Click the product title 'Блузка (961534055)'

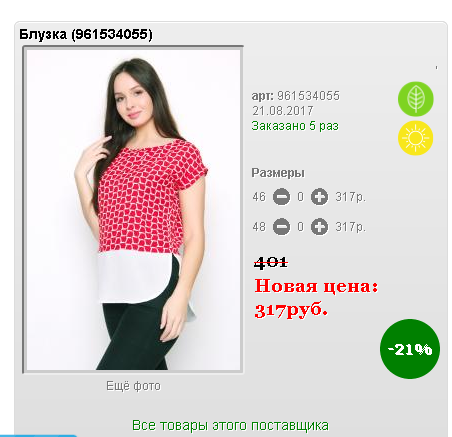(x=86, y=34)
